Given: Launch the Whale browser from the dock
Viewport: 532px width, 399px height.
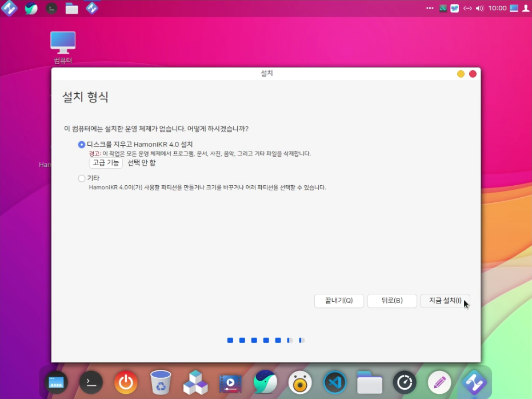Looking at the screenshot, I should click(265, 382).
